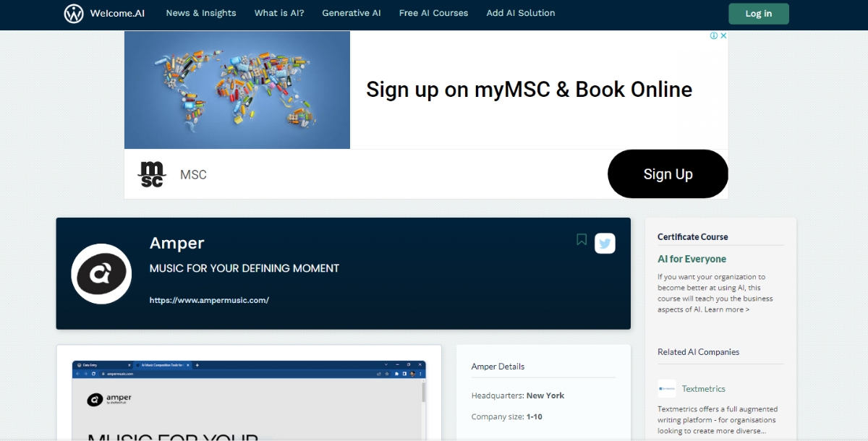Go to Generative AI section
This screenshot has height=441, width=868.
point(351,13)
